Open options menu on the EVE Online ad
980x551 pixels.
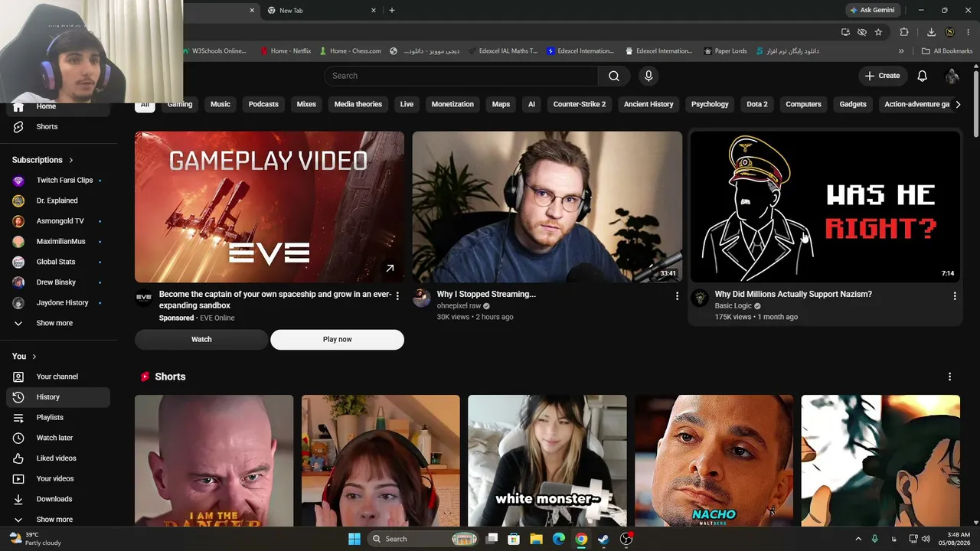click(397, 295)
